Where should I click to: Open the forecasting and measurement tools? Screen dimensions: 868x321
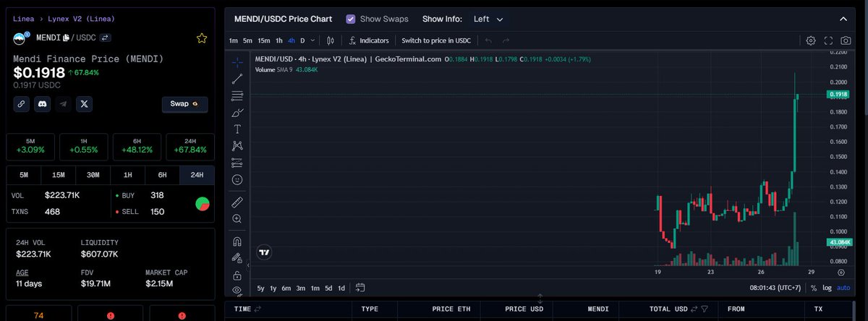tap(237, 163)
